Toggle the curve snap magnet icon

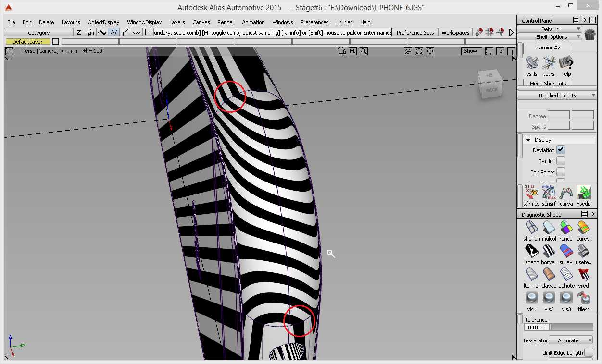[x=500, y=33]
